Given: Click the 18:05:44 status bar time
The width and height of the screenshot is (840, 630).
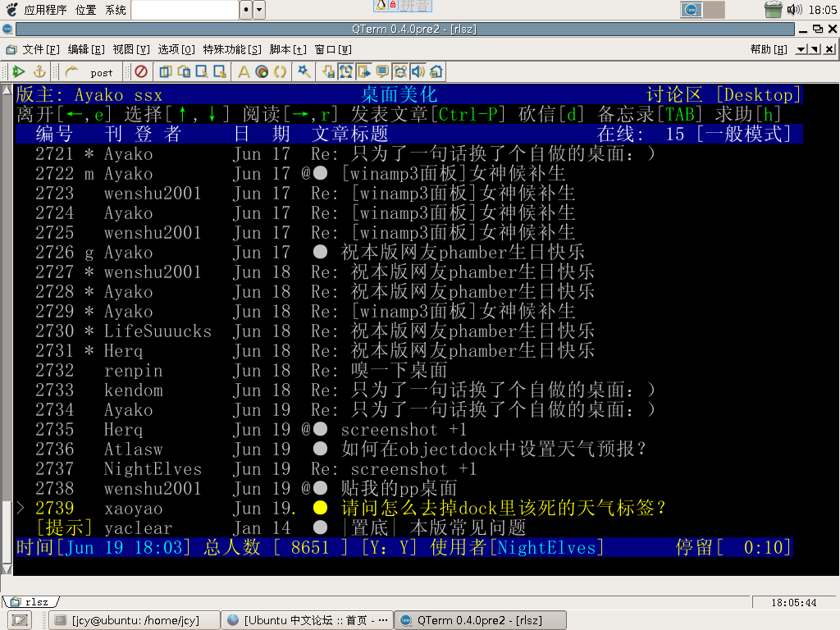Looking at the screenshot, I should [793, 603].
